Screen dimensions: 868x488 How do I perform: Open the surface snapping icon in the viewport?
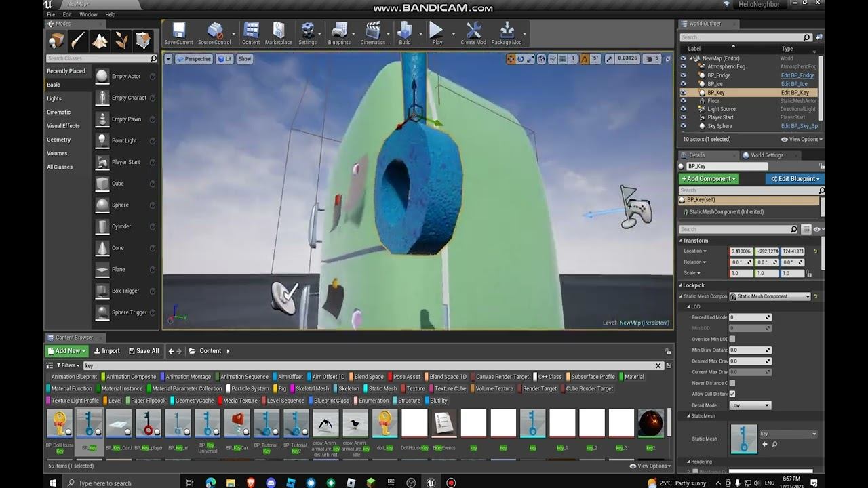[x=552, y=59]
